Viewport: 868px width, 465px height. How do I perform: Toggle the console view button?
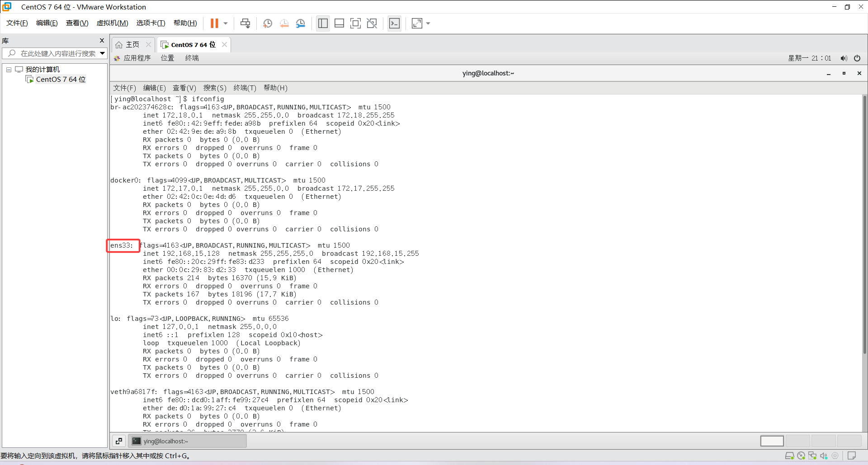coord(394,23)
